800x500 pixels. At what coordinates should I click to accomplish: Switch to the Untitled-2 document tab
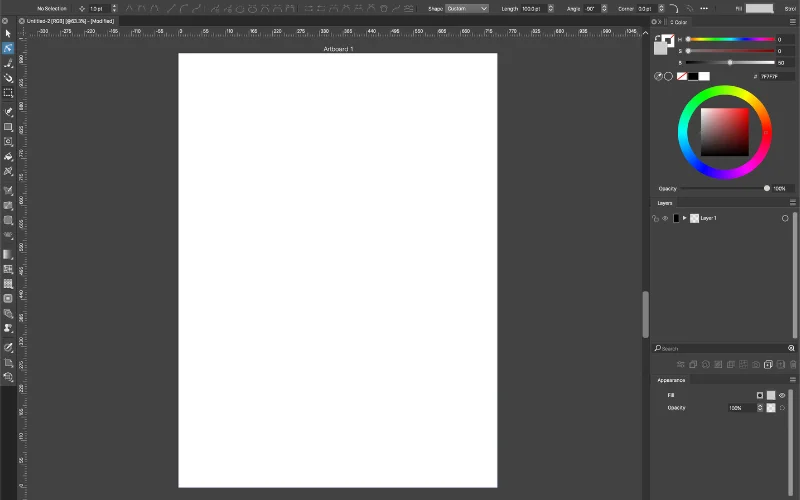(70, 21)
